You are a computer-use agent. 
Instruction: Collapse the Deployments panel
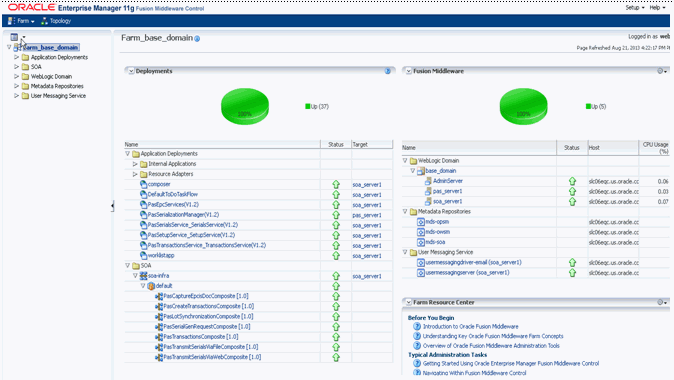[x=131, y=71]
